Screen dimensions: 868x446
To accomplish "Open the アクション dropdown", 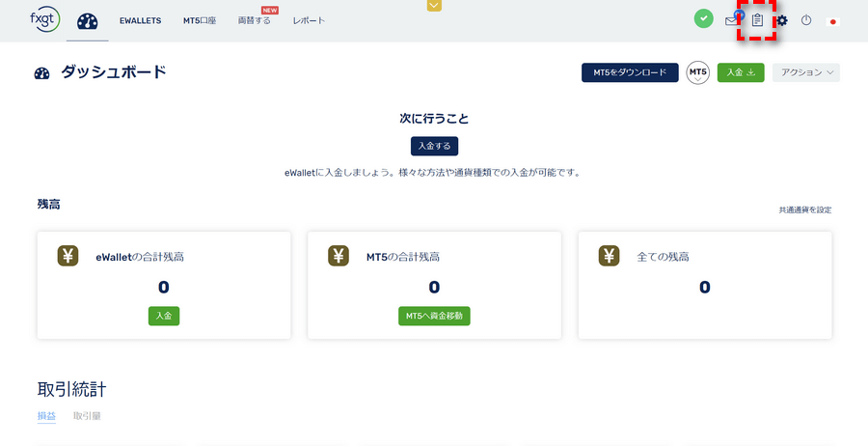I will 806,72.
